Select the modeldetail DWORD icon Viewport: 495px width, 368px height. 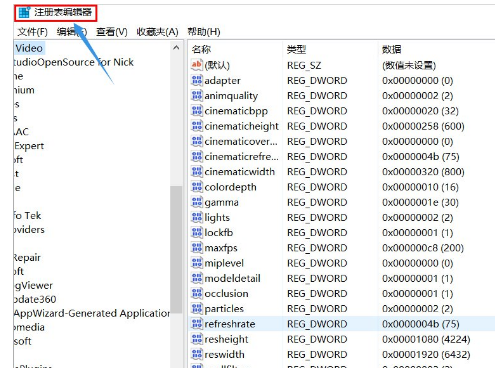tap(197, 278)
